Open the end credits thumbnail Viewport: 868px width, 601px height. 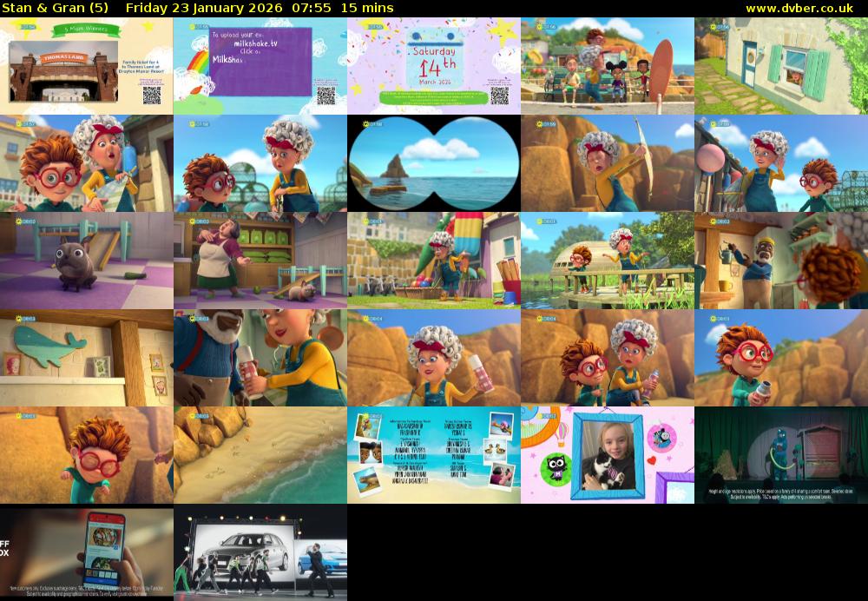pos(434,455)
